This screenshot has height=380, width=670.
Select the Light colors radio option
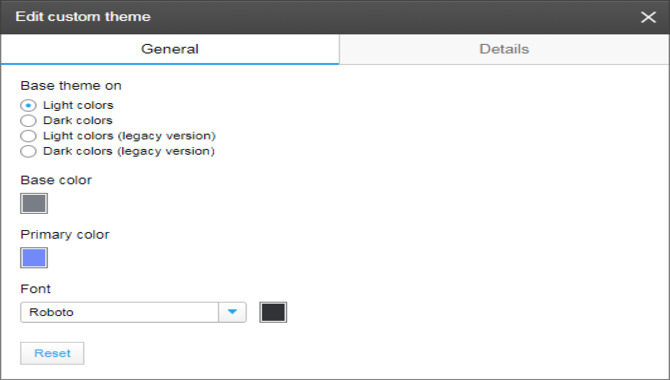pyautogui.click(x=28, y=105)
